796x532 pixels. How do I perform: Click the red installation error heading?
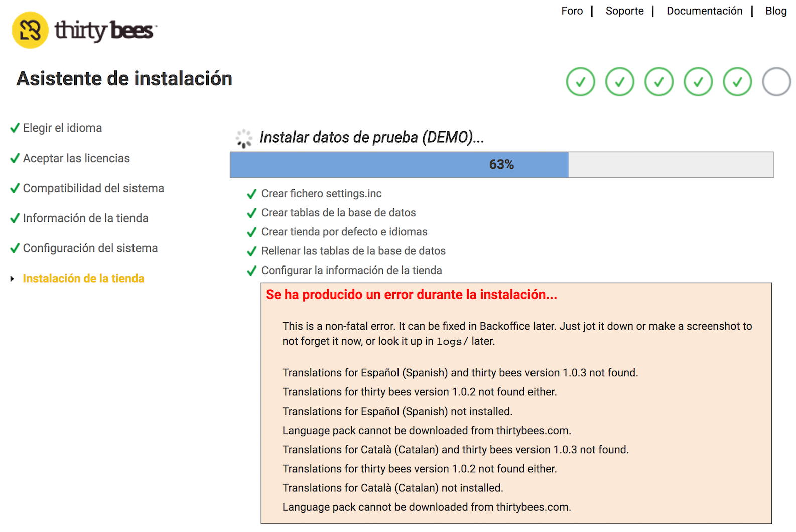point(412,295)
